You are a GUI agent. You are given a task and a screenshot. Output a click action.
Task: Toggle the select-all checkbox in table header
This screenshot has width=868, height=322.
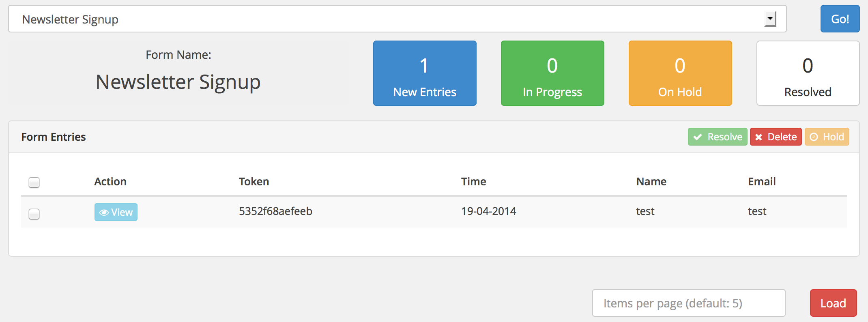pos(34,182)
